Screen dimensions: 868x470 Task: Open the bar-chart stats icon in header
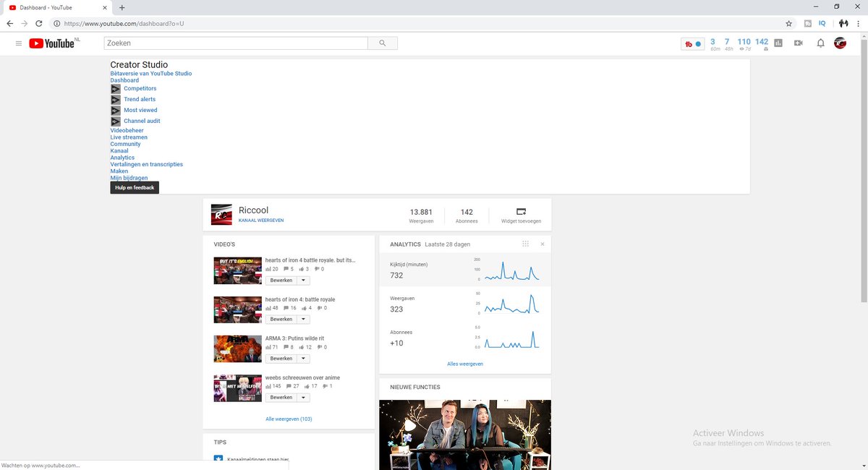[x=778, y=43]
